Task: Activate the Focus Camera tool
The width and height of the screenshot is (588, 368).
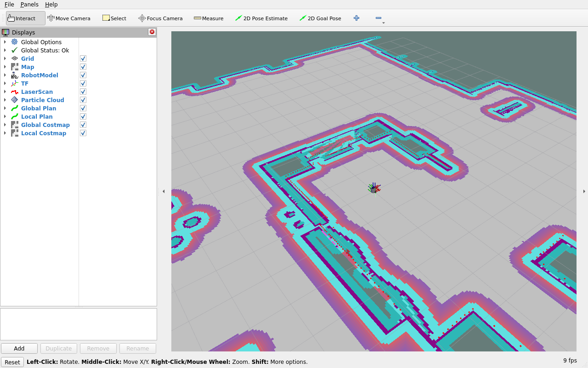Action: (160, 18)
